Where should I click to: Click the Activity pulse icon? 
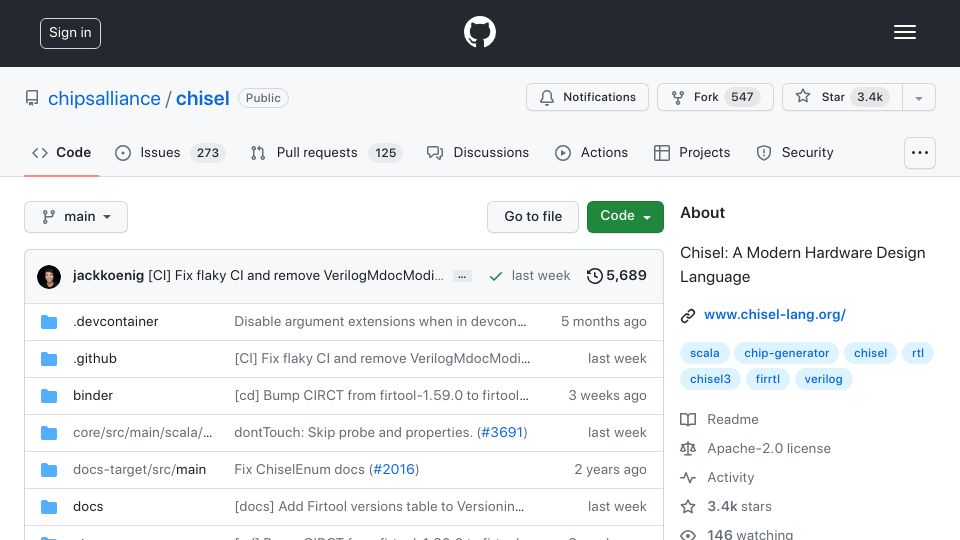tap(688, 478)
